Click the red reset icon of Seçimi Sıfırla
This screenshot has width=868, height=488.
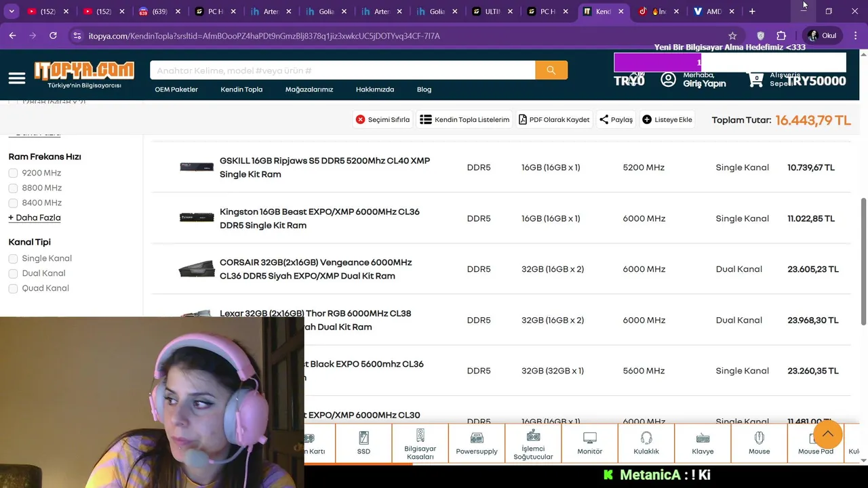click(x=360, y=119)
